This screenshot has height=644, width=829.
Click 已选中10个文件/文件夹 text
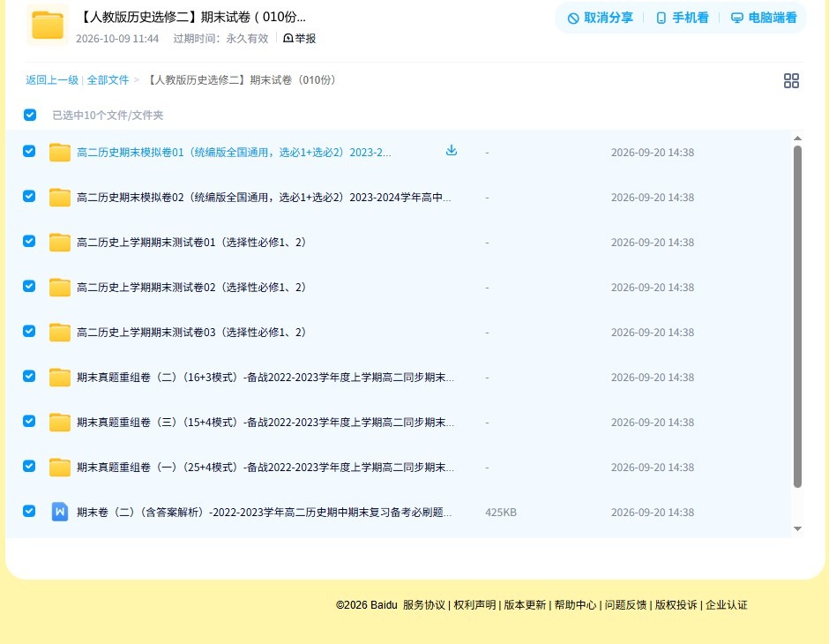click(x=108, y=115)
